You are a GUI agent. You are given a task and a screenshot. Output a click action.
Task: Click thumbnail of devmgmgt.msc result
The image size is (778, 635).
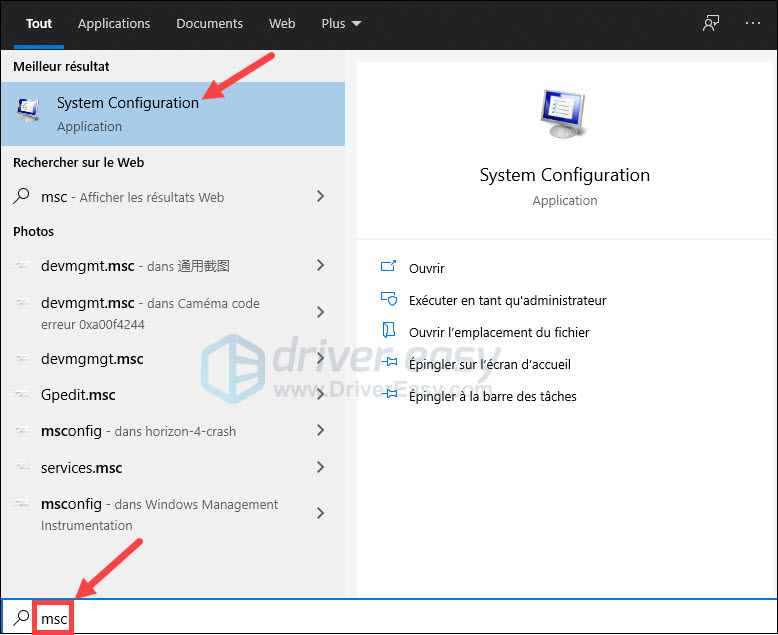pos(21,358)
